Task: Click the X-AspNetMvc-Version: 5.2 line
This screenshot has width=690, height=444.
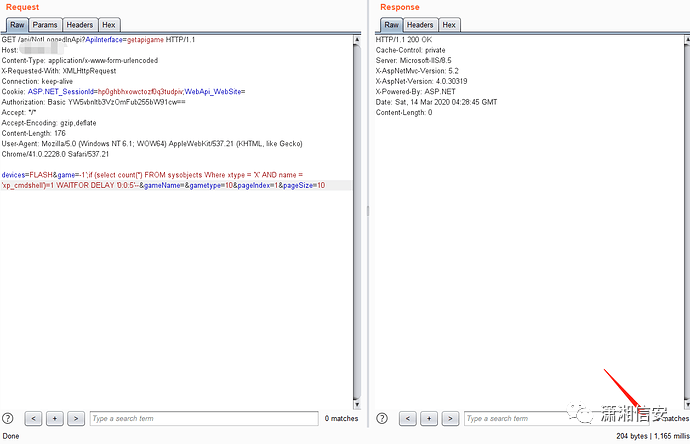Action: point(417,71)
